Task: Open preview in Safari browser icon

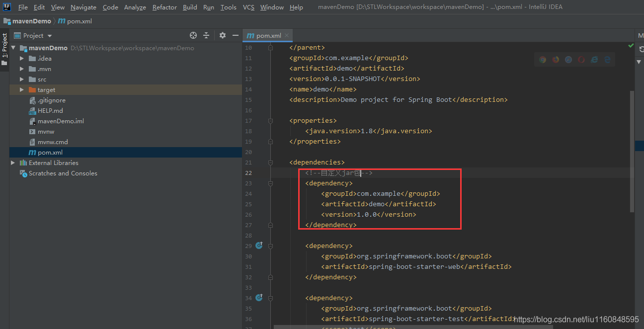Action: coord(568,60)
